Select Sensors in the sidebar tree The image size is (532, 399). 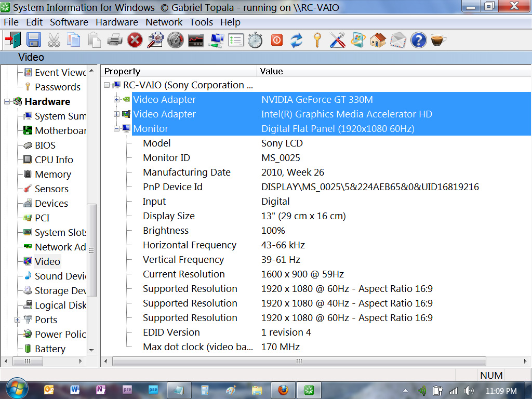click(x=51, y=189)
